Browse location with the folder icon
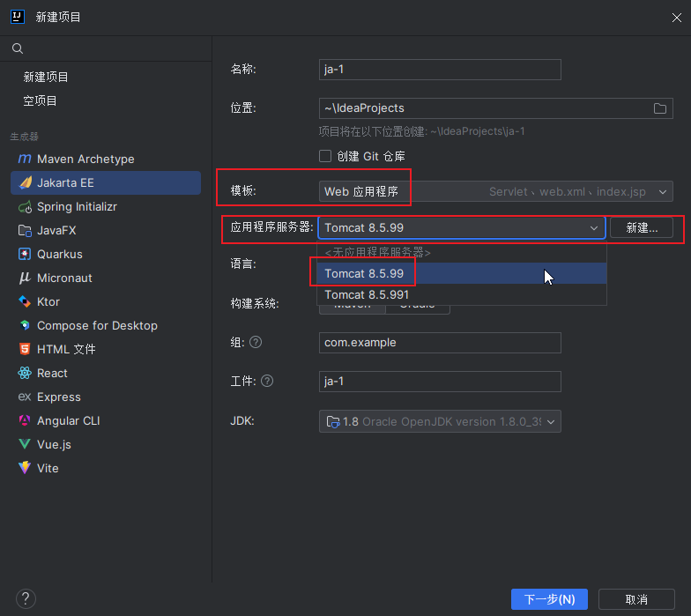 click(659, 108)
